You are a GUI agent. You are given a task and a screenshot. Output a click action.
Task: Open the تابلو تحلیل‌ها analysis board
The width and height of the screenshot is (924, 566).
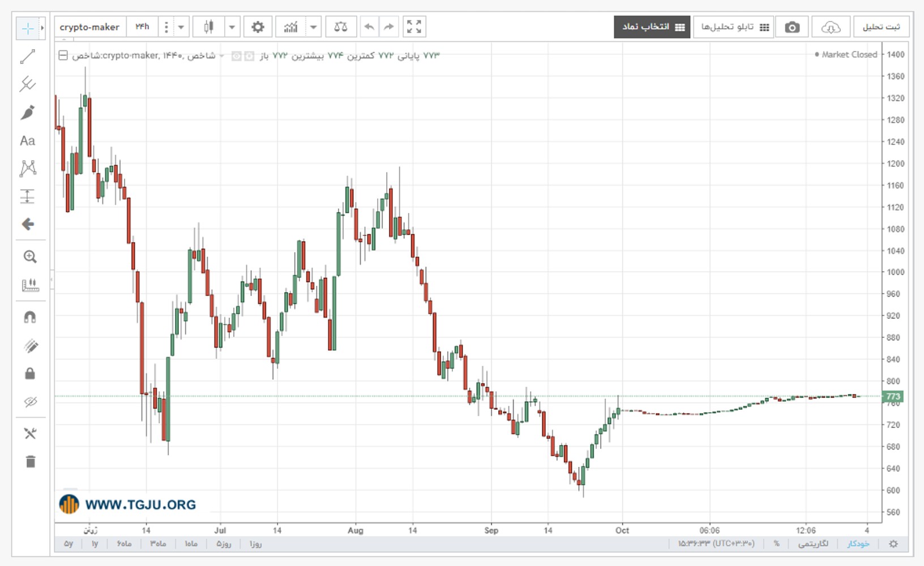734,27
